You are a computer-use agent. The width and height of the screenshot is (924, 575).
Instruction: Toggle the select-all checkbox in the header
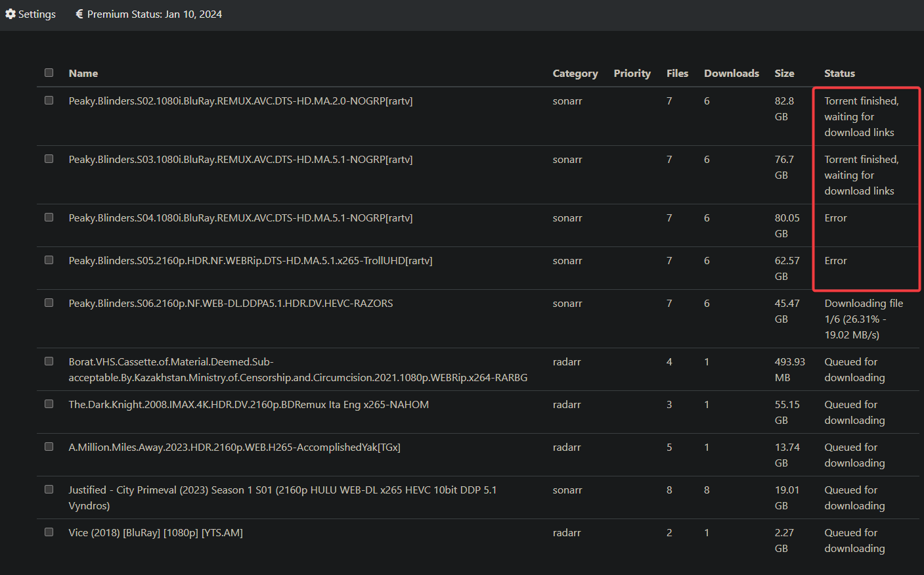(49, 72)
